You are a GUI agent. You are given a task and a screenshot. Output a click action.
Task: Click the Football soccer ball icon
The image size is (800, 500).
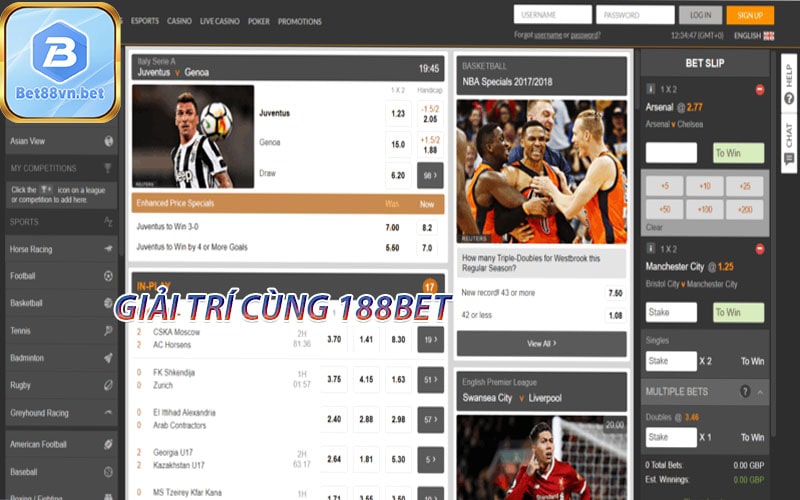(x=108, y=276)
